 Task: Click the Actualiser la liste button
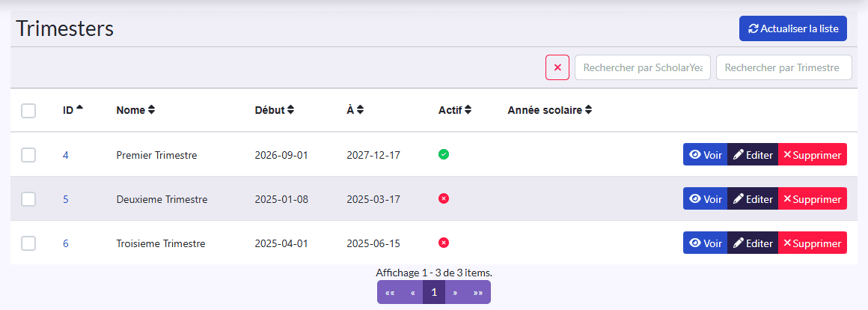coord(792,28)
